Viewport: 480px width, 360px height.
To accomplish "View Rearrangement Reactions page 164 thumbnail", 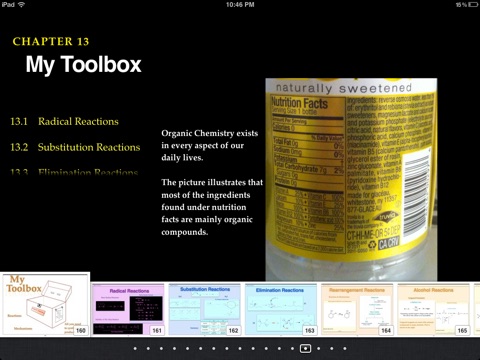I will [357, 309].
